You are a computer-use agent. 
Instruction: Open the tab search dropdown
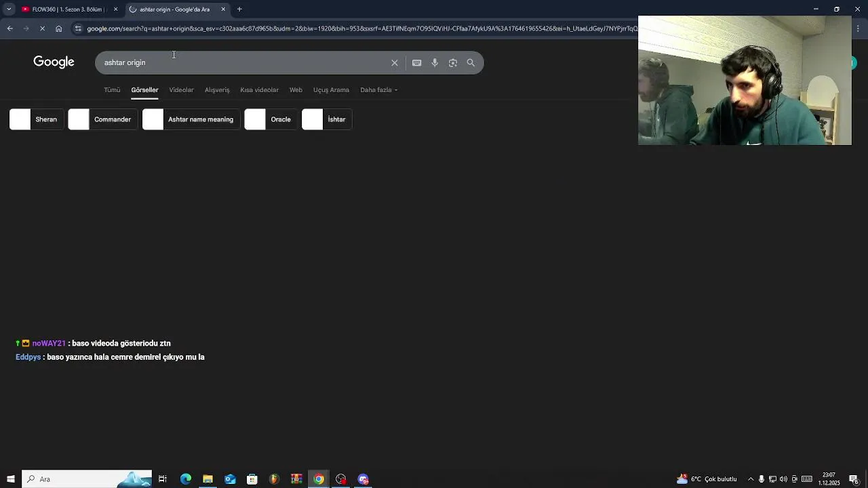pos(9,9)
